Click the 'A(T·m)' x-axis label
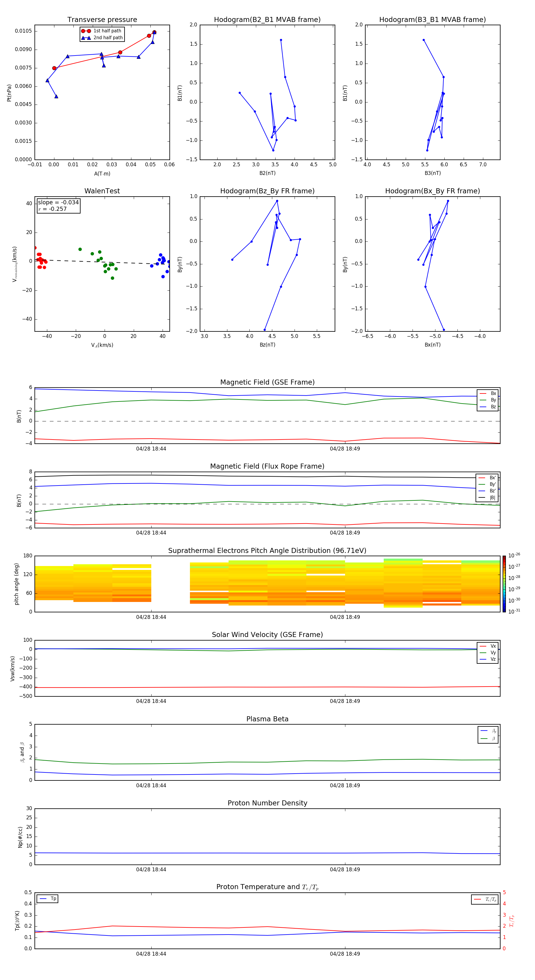Image resolution: width=535 pixels, height=980 pixels. (x=102, y=174)
